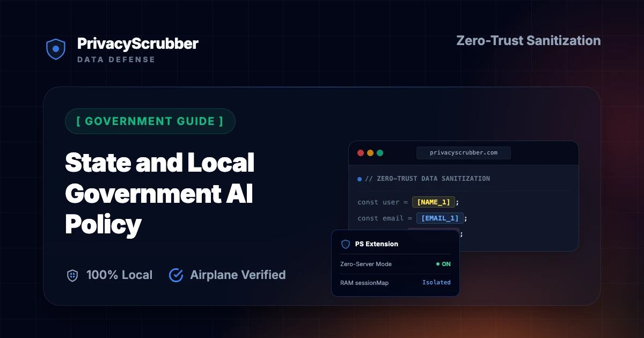Screen dimensions: 644x338
Task: Click the RAM sessionMap label
Action: point(364,282)
